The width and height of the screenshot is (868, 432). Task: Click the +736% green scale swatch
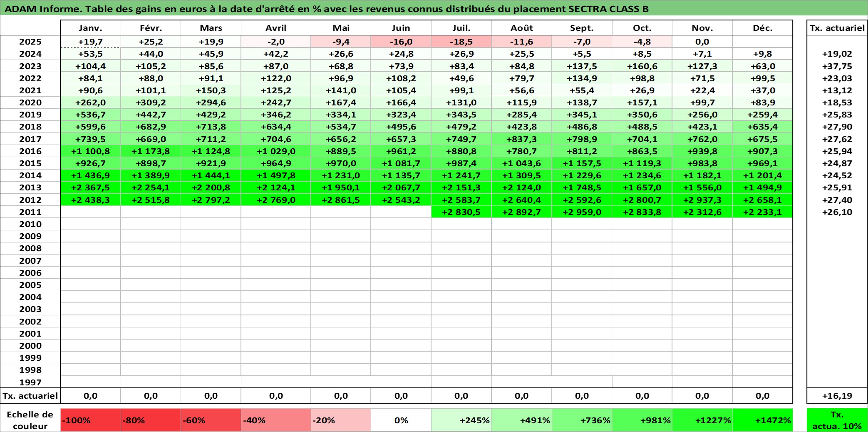tap(582, 420)
